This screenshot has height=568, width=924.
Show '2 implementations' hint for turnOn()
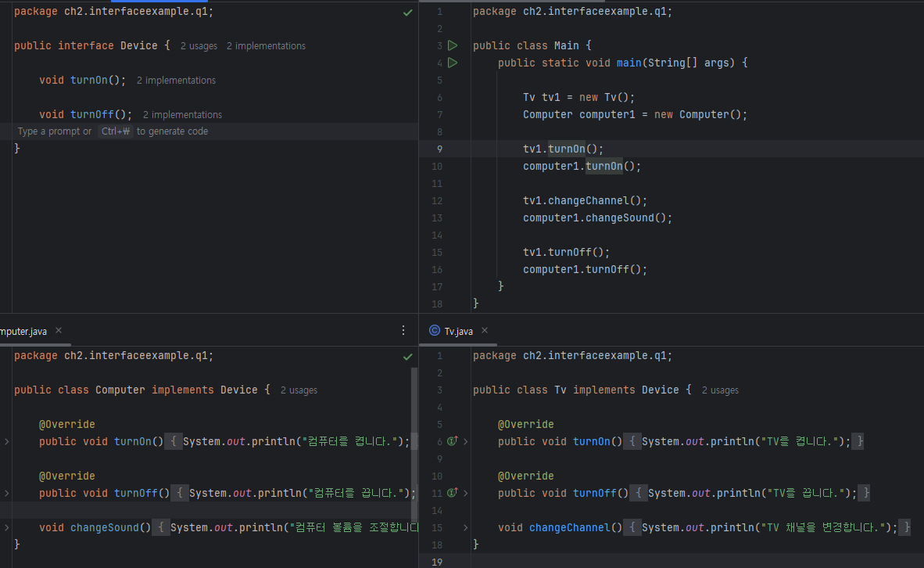coord(176,81)
